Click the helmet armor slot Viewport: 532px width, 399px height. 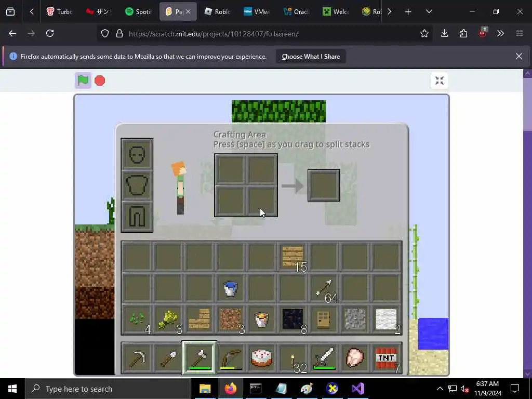tap(137, 154)
